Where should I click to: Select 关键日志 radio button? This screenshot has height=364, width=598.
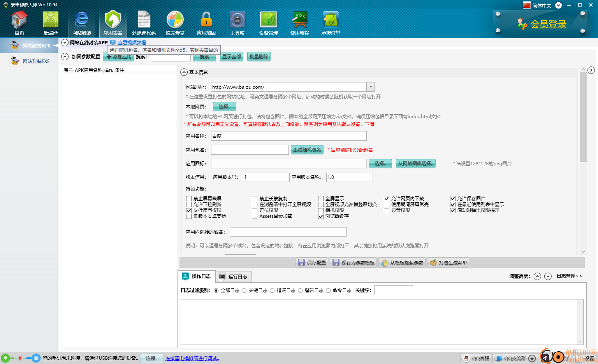pyautogui.click(x=244, y=290)
